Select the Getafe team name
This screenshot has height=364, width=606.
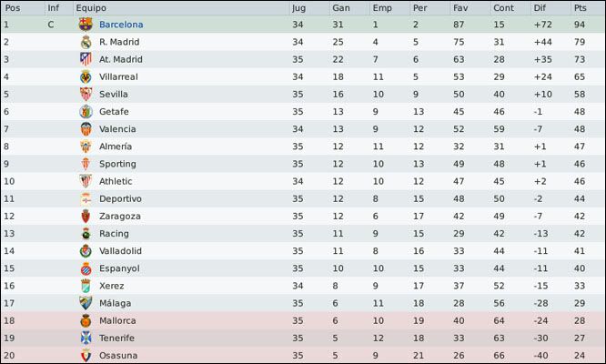[x=114, y=111]
